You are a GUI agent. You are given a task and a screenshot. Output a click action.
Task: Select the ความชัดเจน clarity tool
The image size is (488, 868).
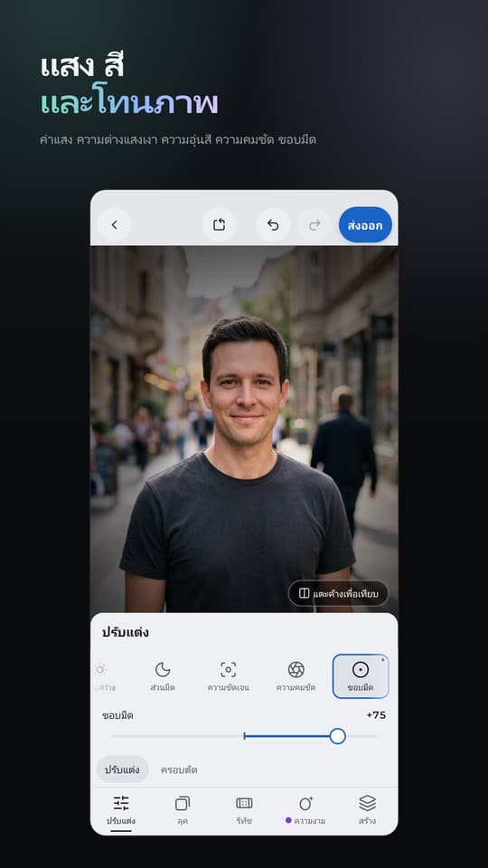pos(228,676)
